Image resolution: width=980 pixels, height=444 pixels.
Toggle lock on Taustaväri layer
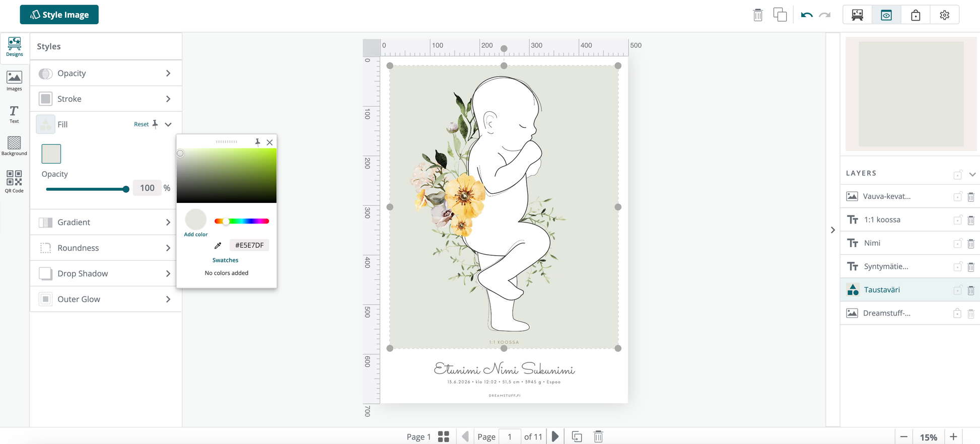957,290
